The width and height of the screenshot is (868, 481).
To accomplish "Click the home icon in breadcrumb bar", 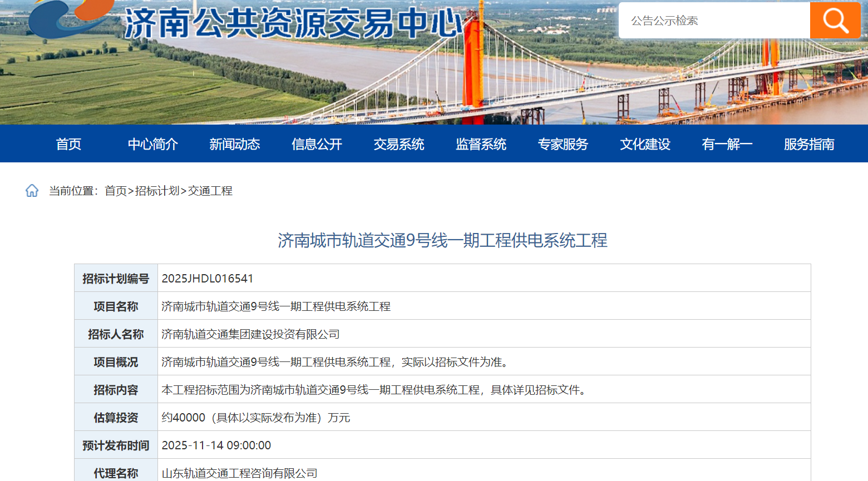I will [x=32, y=191].
